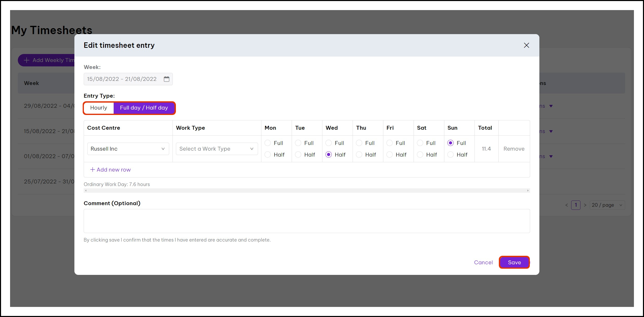644x317 pixels.
Task: Save the timesheet entry
Action: tap(514, 262)
